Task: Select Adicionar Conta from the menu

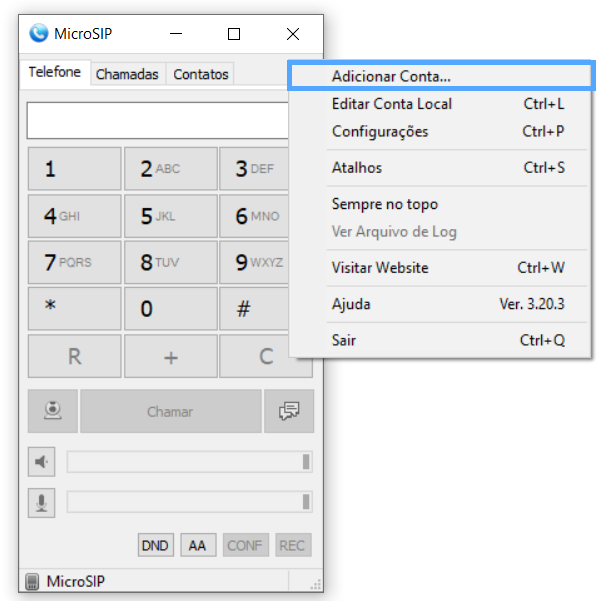Action: click(x=391, y=76)
